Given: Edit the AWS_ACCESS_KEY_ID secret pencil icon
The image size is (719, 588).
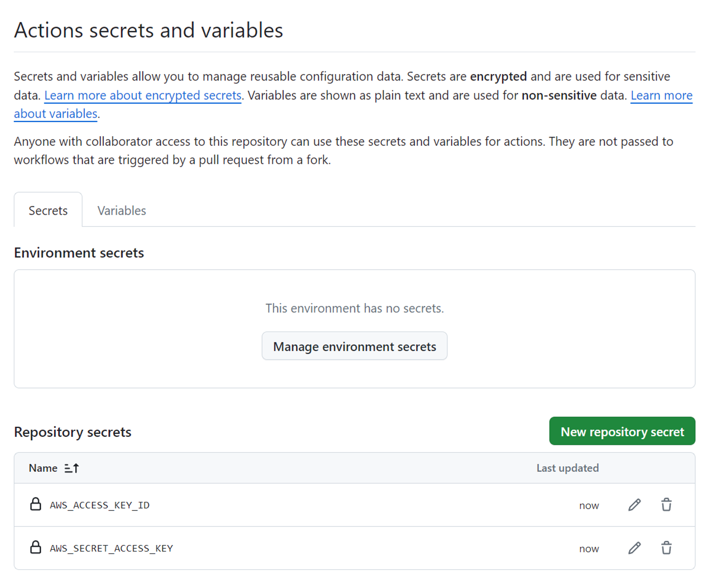Looking at the screenshot, I should (634, 505).
